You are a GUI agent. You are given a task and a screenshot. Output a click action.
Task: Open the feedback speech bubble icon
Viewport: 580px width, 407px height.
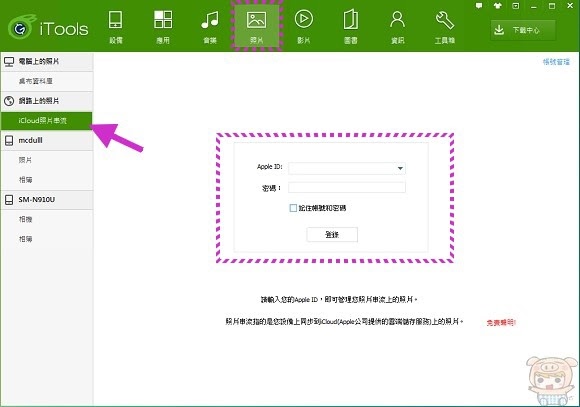point(479,6)
